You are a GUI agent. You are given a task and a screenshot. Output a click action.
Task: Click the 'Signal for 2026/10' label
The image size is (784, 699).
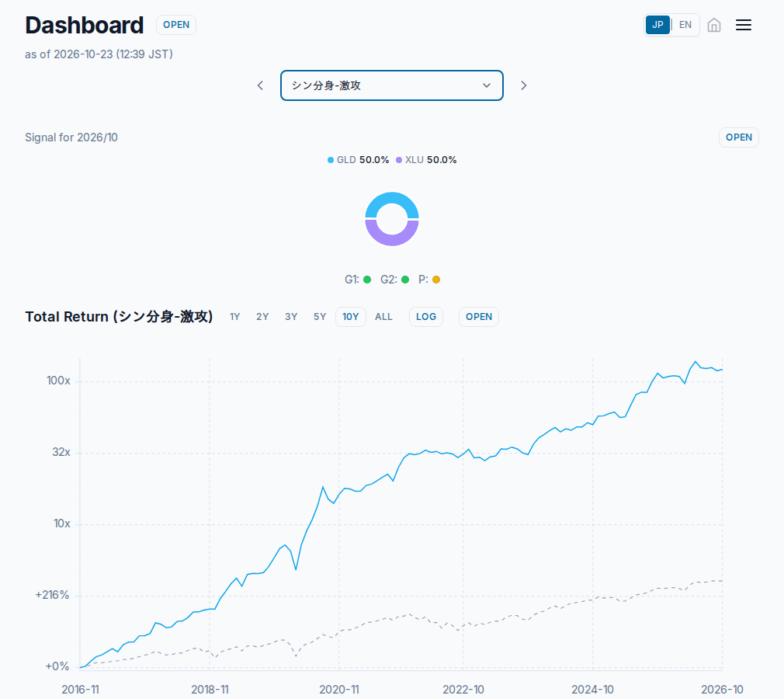click(71, 137)
